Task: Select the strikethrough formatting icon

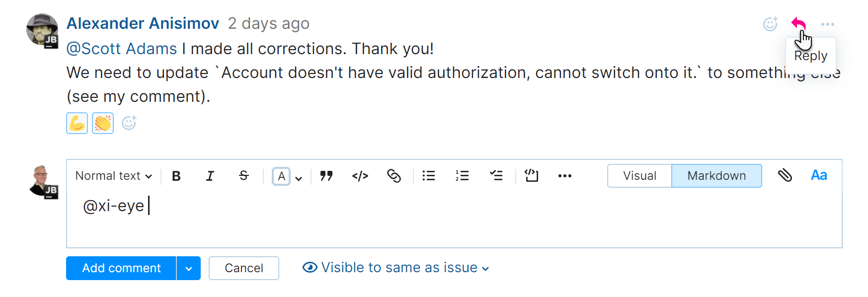Action: click(x=243, y=176)
